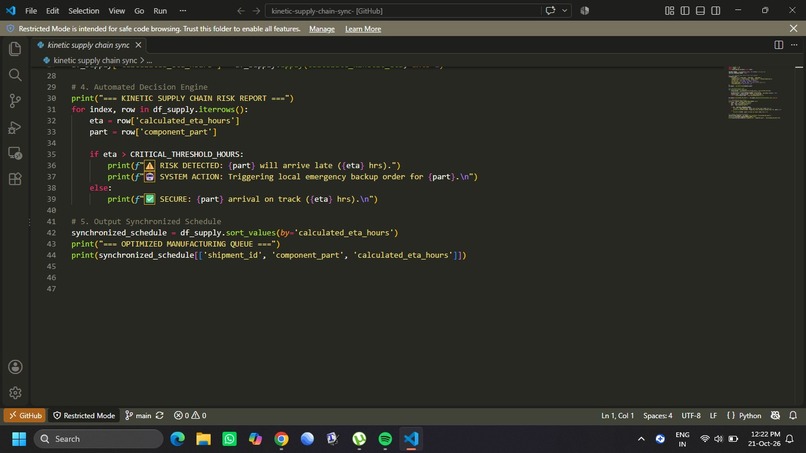Open Spotify from the taskbar
Viewport: 806px width, 453px height.
click(x=385, y=439)
